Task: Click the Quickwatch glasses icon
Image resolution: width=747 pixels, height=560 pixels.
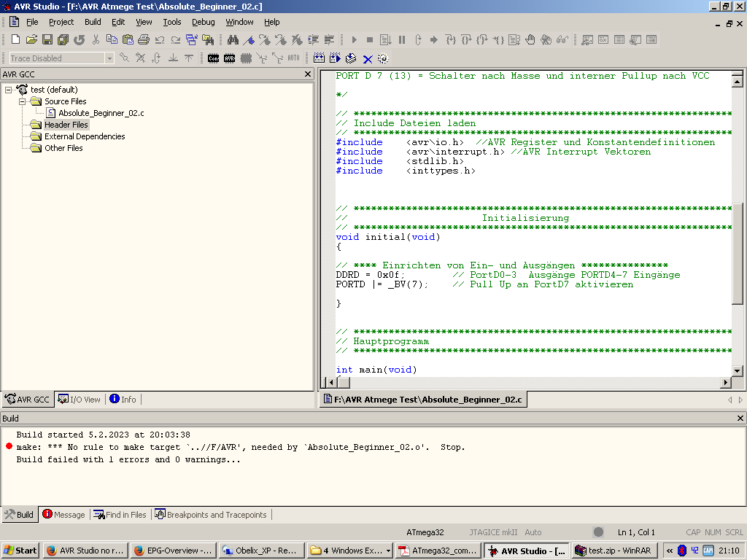Action: click(562, 39)
